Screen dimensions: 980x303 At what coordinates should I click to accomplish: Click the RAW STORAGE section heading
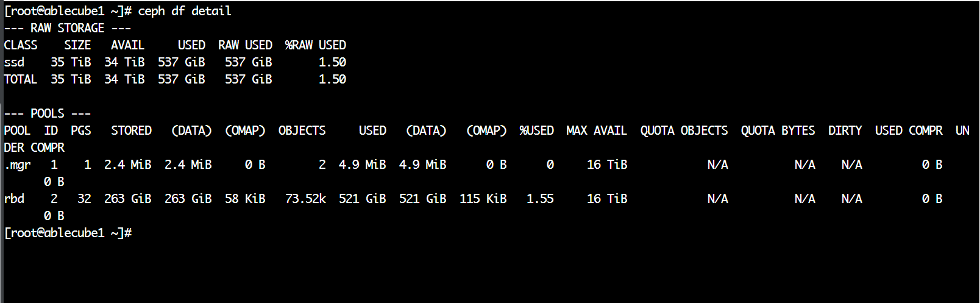[67, 28]
